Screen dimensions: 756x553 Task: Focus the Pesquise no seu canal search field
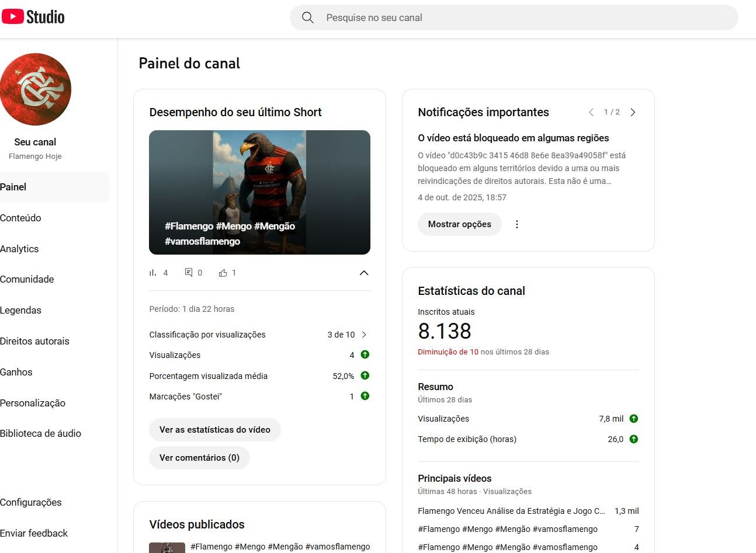pyautogui.click(x=514, y=18)
